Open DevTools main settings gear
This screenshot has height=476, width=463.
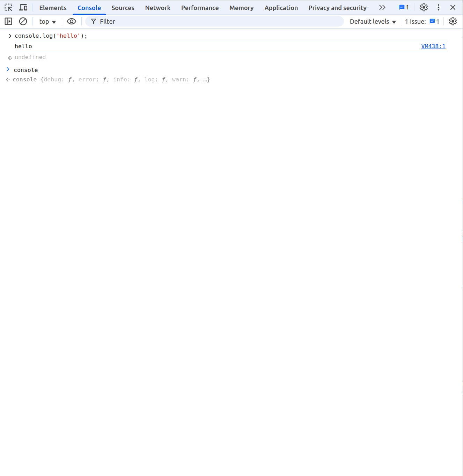click(x=424, y=8)
